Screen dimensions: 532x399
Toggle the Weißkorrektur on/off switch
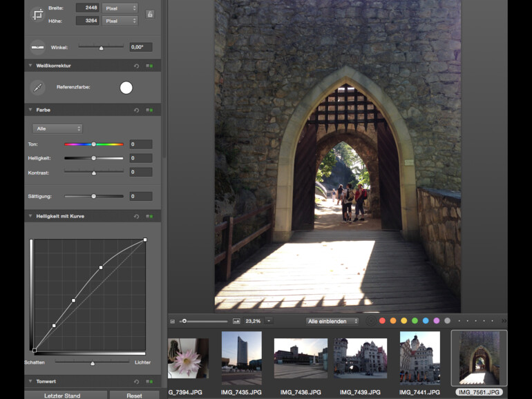(149, 66)
